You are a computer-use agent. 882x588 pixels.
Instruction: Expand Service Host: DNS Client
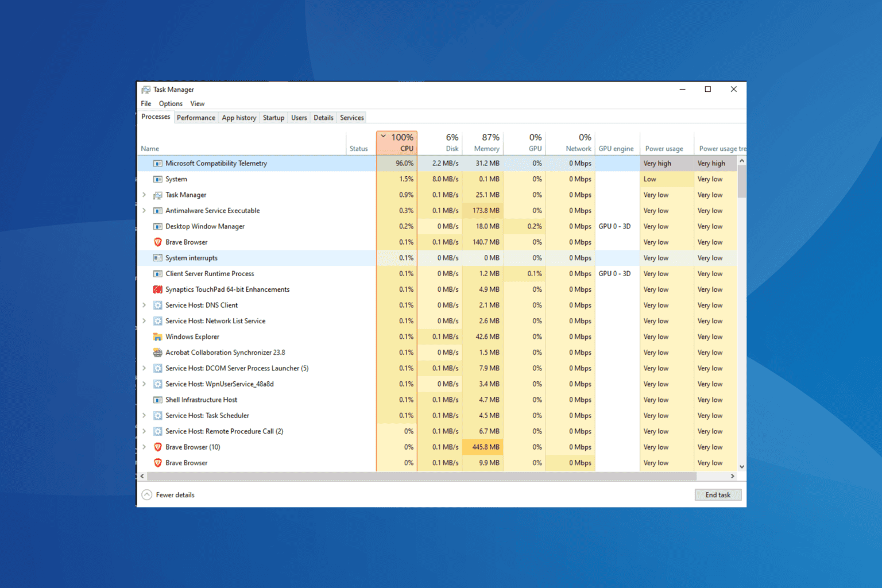[x=144, y=305]
